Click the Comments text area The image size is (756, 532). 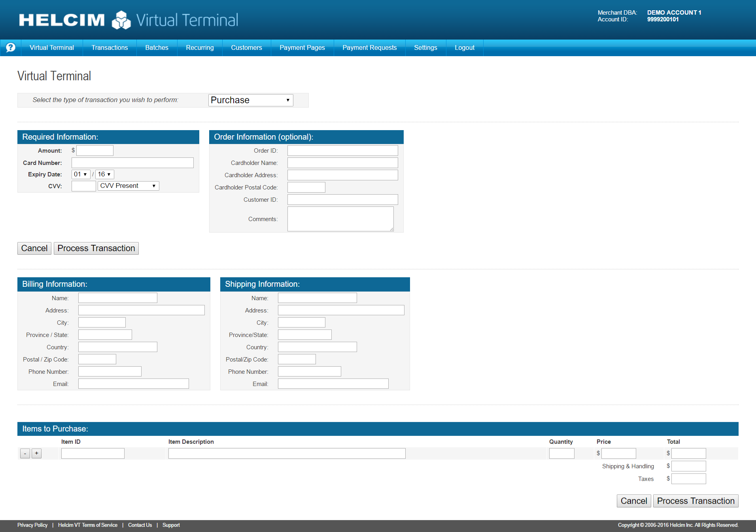[x=340, y=219]
